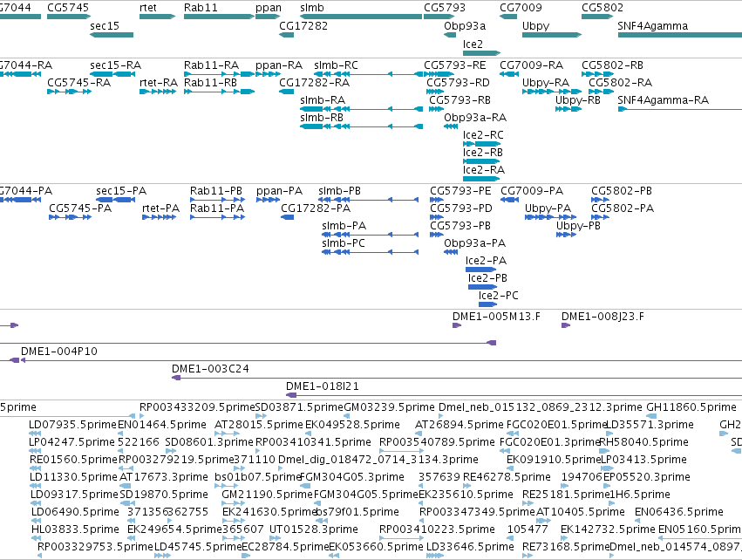Click the Ice2-RB transcript label
The height and width of the screenshot is (560, 742).
point(483,153)
